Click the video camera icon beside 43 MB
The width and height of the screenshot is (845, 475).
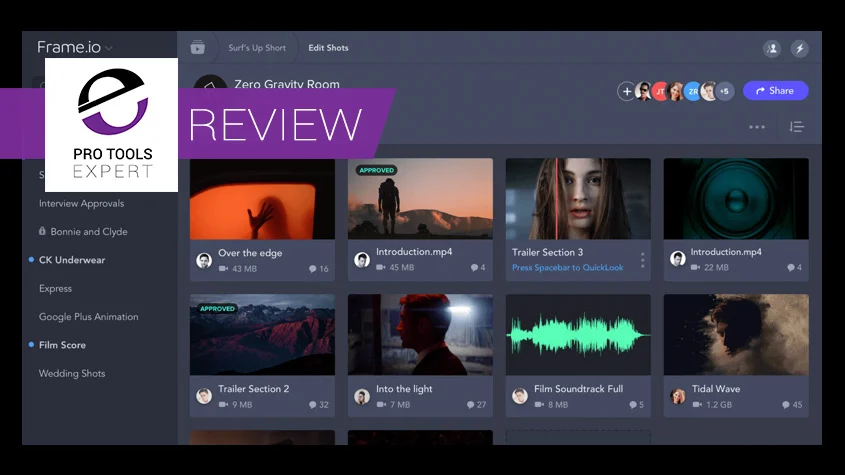(x=223, y=268)
